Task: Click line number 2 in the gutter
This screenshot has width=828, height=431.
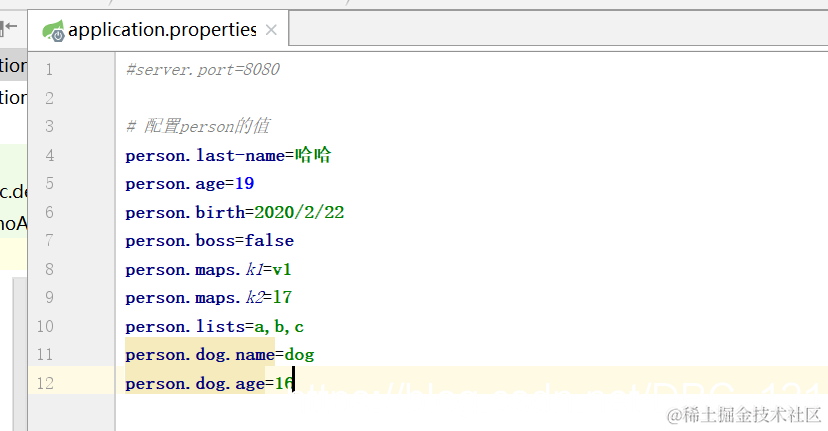Action: tap(49, 98)
